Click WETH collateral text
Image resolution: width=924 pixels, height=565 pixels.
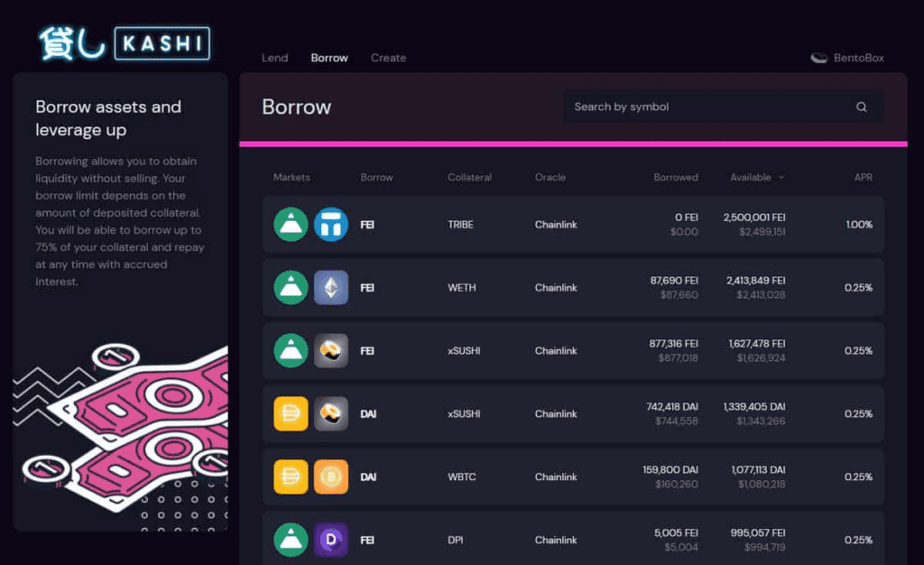tap(461, 288)
